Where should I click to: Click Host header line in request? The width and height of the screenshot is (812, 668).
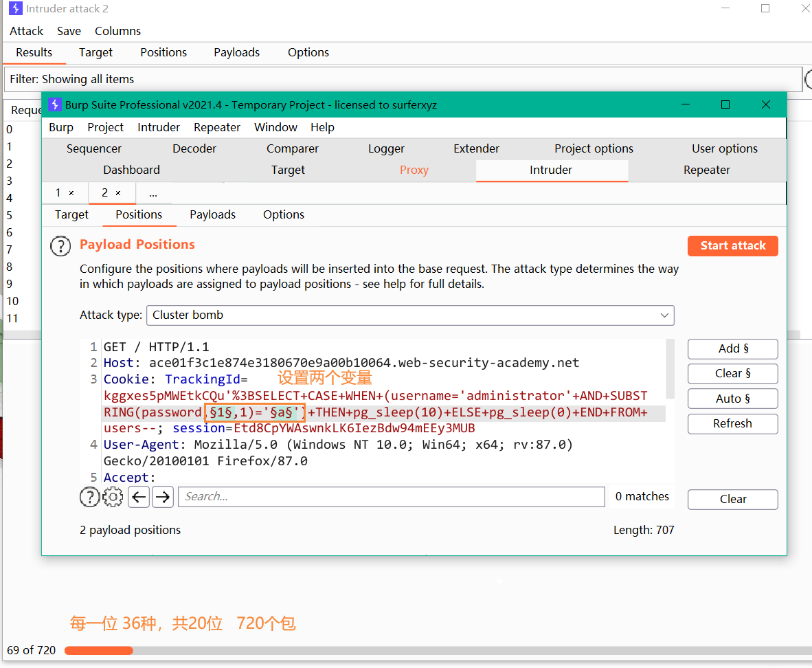coord(341,364)
